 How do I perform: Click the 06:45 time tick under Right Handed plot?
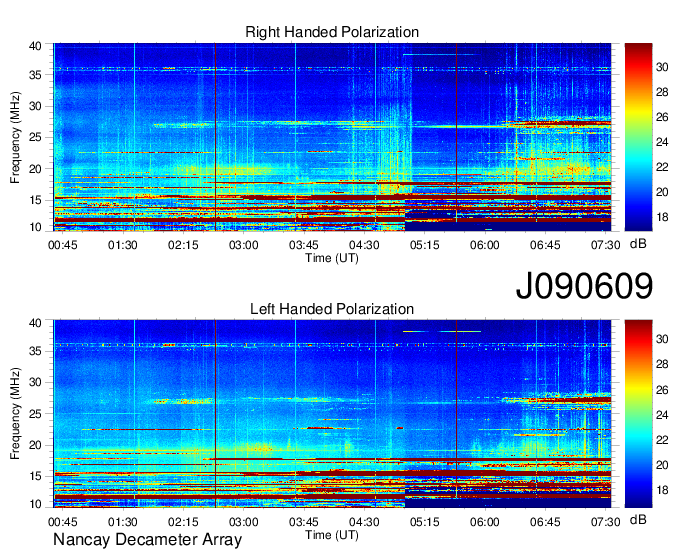[545, 245]
